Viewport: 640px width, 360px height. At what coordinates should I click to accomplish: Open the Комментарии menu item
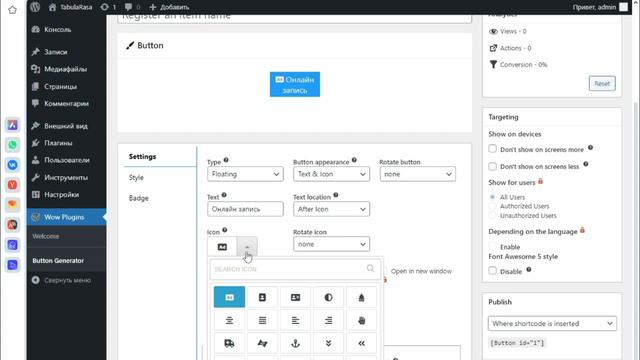click(66, 103)
